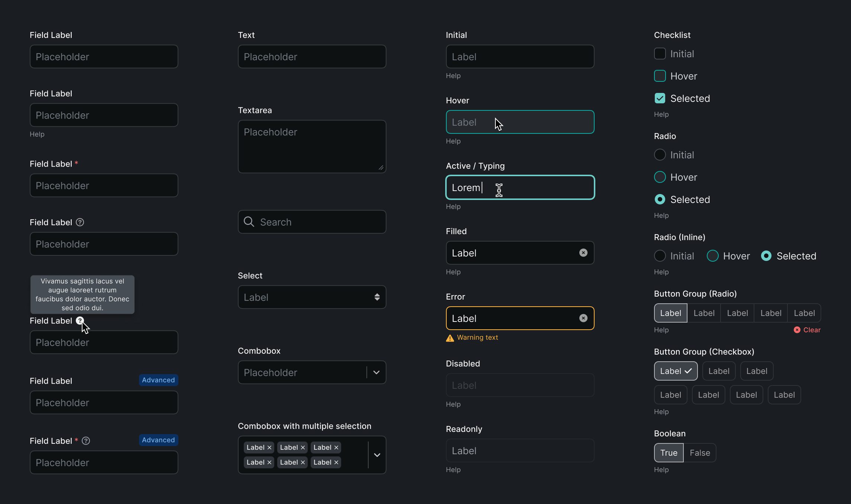The image size is (851, 504).
Task: Click the help icon on the required Advanced field
Action: [86, 441]
